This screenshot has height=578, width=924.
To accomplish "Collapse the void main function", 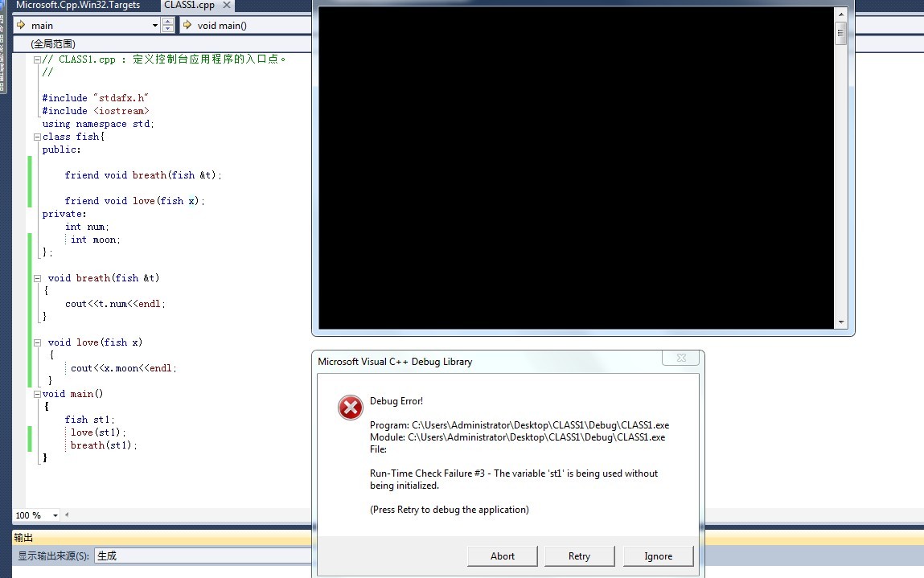I will pyautogui.click(x=37, y=394).
